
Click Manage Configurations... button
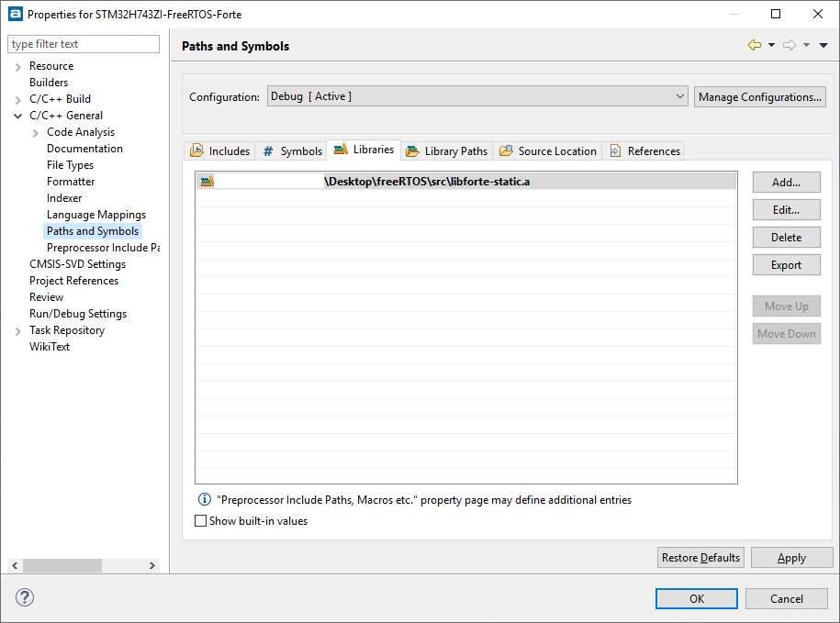tap(759, 97)
